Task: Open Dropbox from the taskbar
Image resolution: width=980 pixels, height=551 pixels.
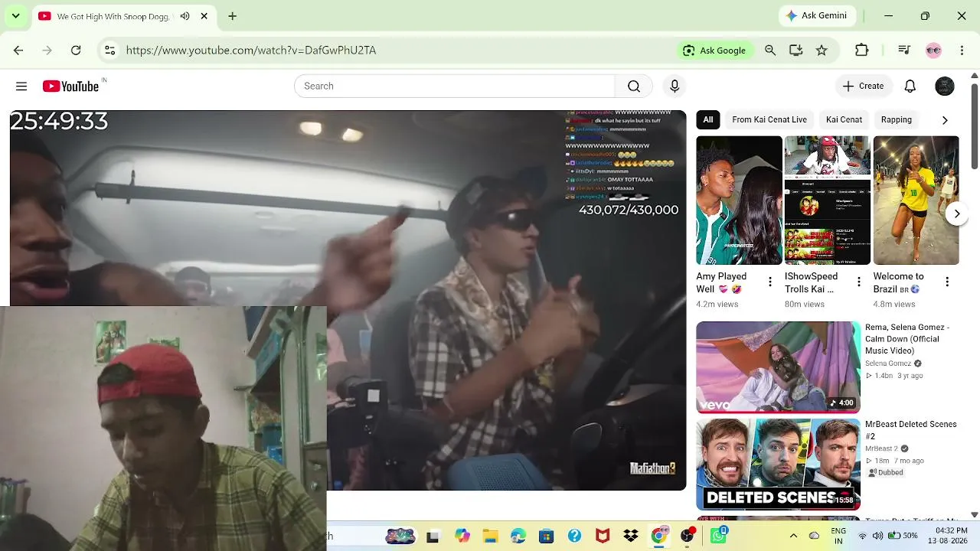Action: pyautogui.click(x=631, y=536)
